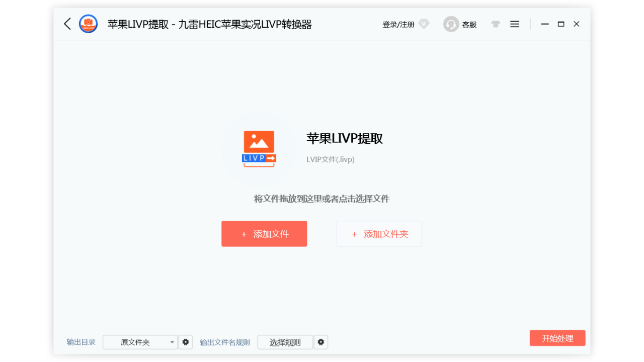Click the back arrow to return
The image size is (644, 362).
tap(67, 24)
